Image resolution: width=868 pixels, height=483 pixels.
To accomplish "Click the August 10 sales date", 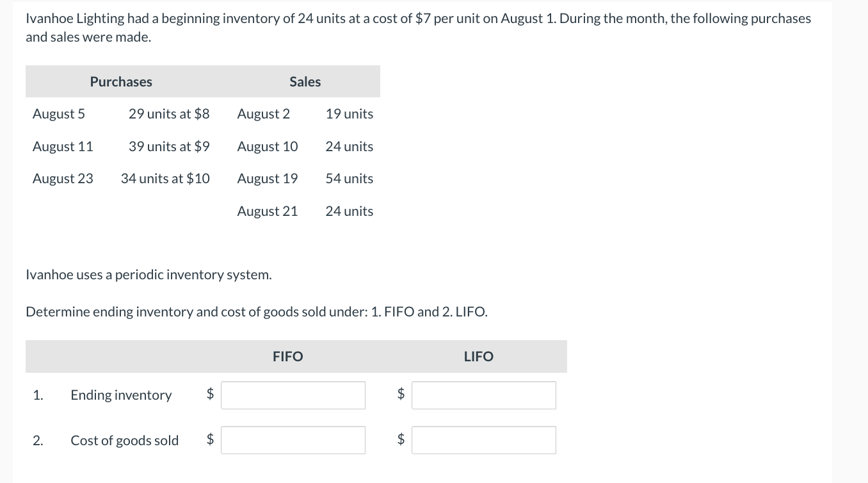I will click(x=268, y=147).
